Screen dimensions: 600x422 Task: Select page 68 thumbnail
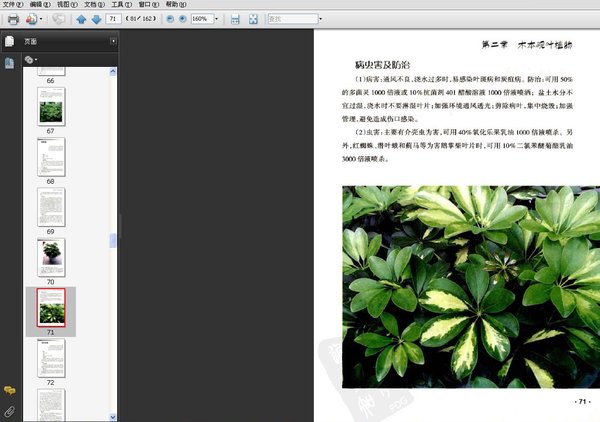tap(51, 157)
